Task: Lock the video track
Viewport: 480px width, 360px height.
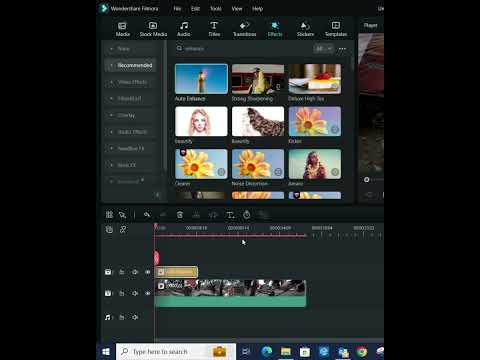Action: click(122, 293)
